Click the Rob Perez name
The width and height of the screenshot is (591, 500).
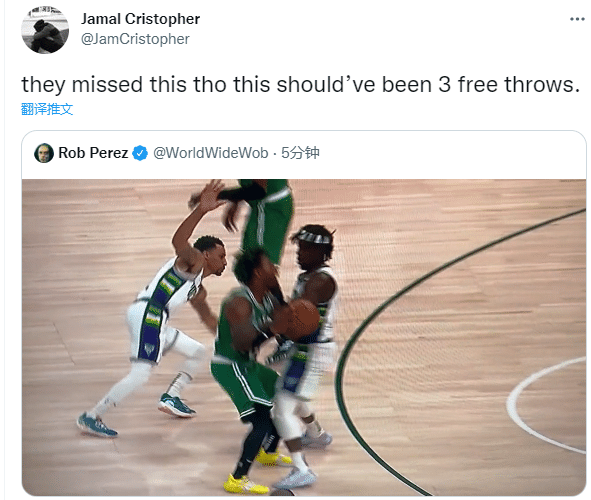93,153
